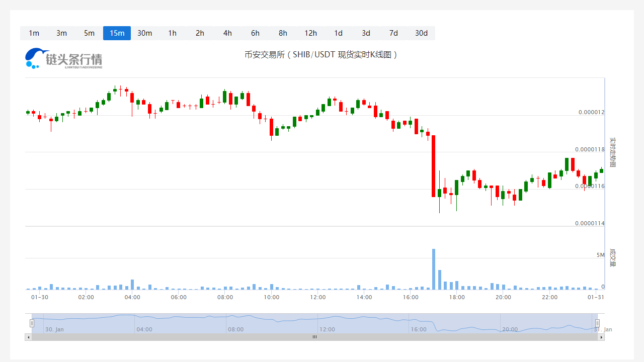Select the 4h interval tab

tap(227, 33)
